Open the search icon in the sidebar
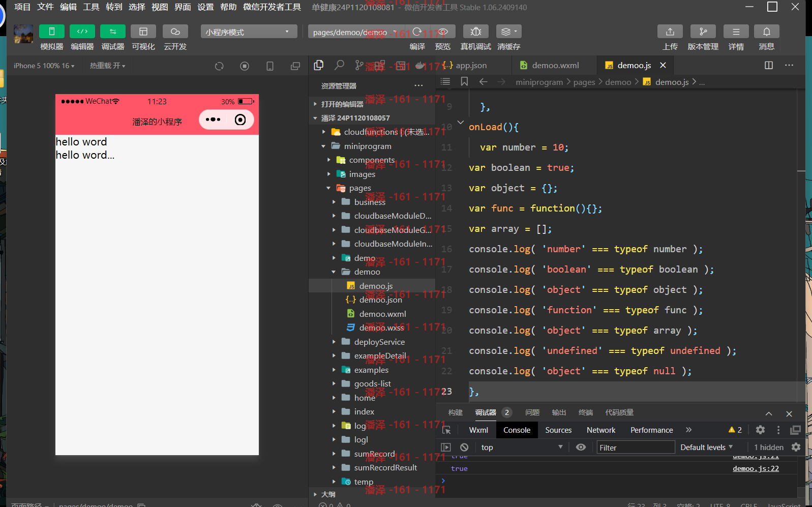Viewport: 812px width, 507px height. pyautogui.click(x=339, y=65)
